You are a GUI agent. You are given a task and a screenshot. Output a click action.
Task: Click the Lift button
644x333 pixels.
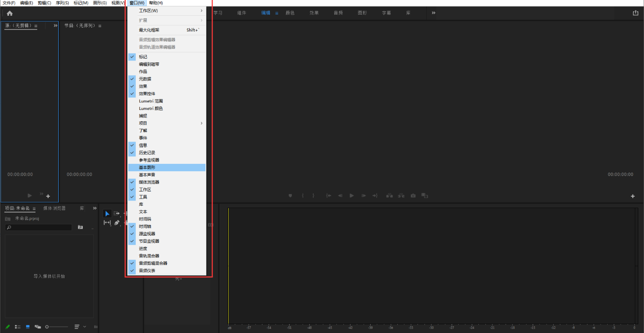click(389, 196)
